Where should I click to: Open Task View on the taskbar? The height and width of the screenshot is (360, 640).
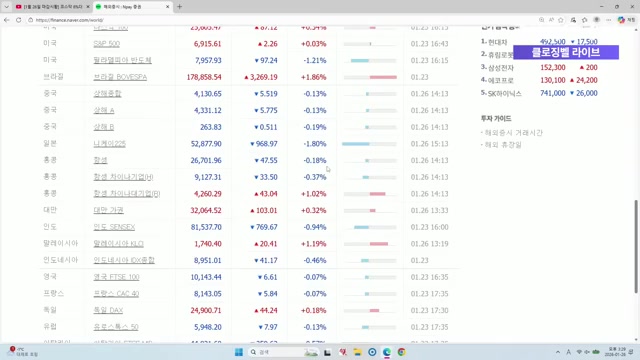click(x=327, y=352)
